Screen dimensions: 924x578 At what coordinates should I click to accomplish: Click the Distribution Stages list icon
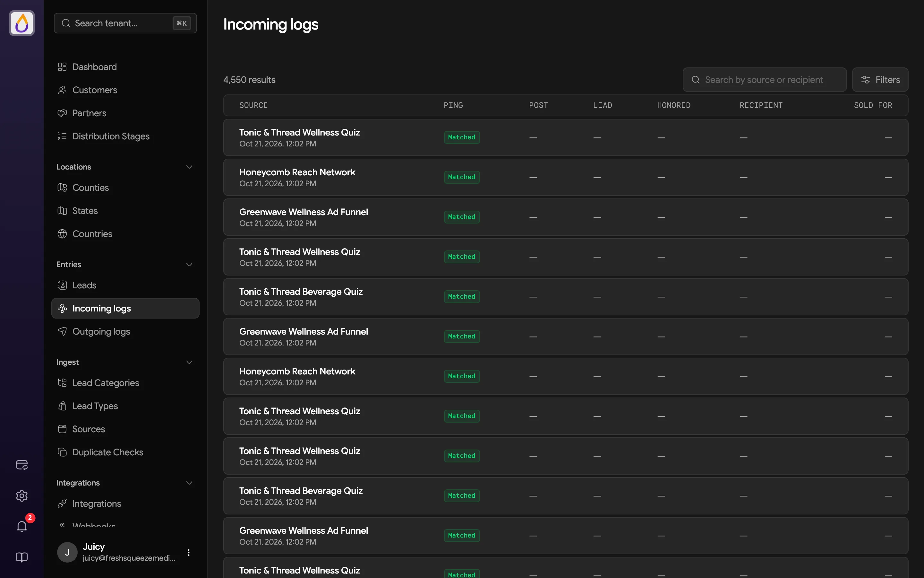[x=62, y=136]
